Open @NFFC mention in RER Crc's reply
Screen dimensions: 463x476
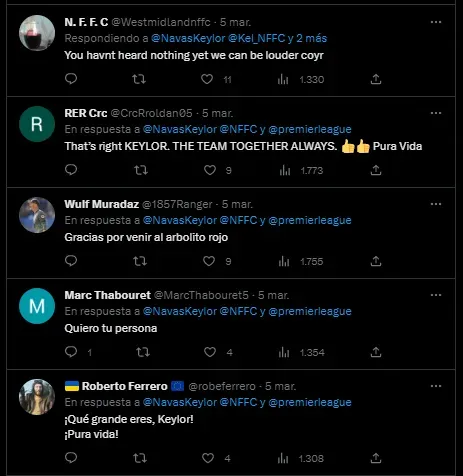tap(238, 129)
